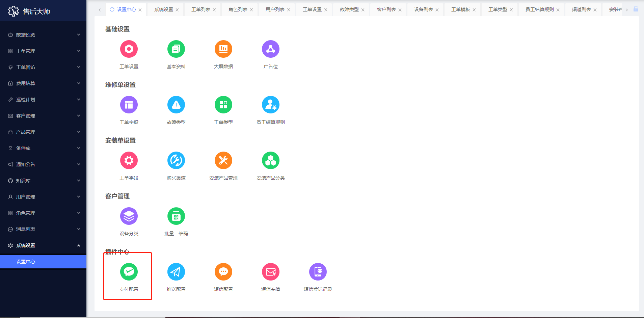The height and width of the screenshot is (318, 644).
Task: Collapse the 系统设置 sidebar menu
Action: [x=43, y=245]
